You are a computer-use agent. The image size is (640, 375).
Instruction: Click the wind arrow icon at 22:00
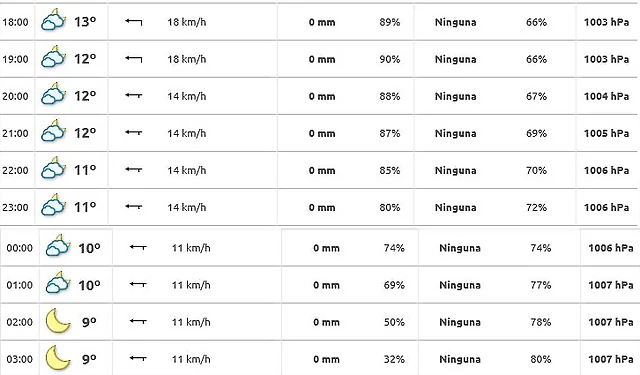point(133,169)
